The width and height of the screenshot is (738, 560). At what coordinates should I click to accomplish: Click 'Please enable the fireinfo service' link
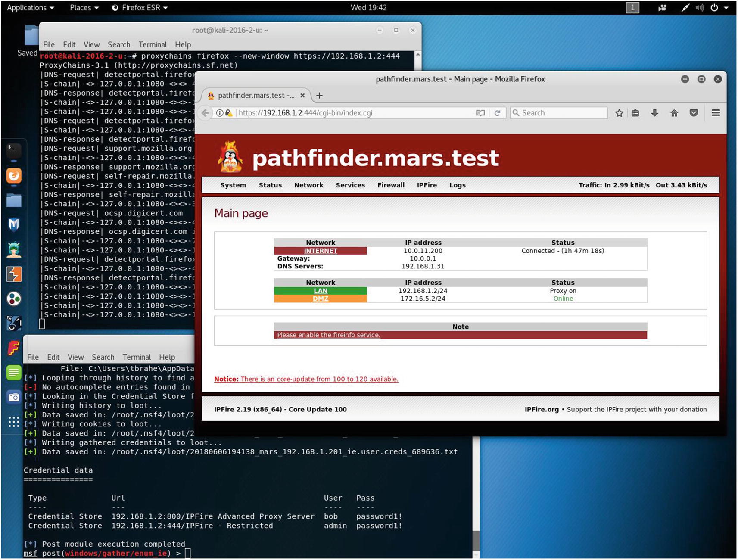pyautogui.click(x=329, y=335)
